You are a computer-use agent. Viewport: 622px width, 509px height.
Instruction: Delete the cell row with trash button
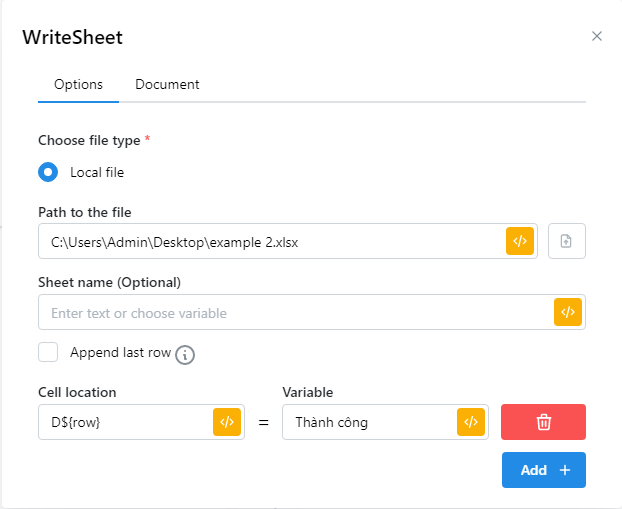pyautogui.click(x=543, y=422)
